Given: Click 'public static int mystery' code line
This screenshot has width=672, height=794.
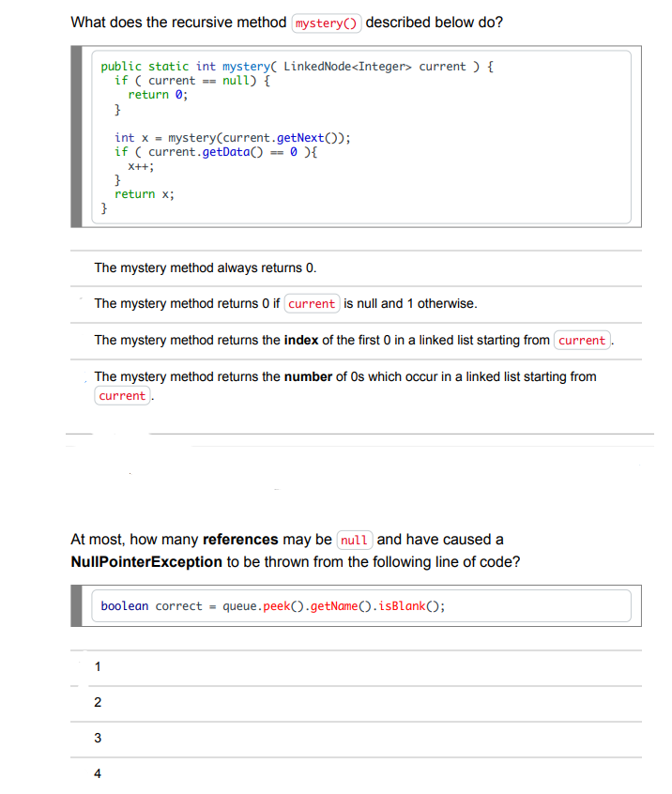Looking at the screenshot, I should point(297,67).
